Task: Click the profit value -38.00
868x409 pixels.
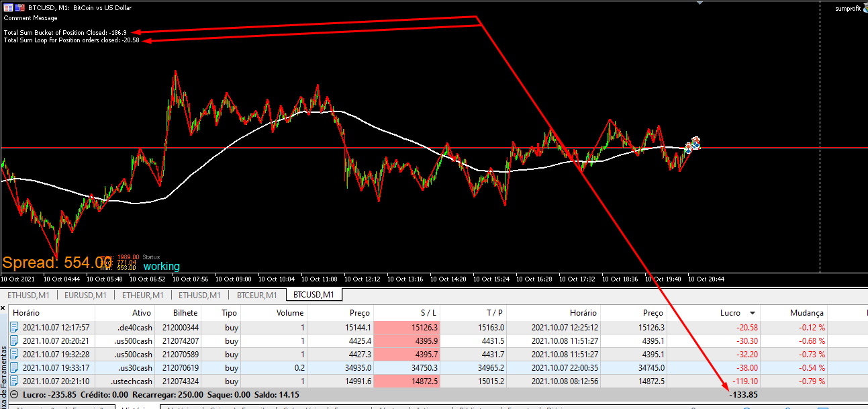Action: pos(746,368)
